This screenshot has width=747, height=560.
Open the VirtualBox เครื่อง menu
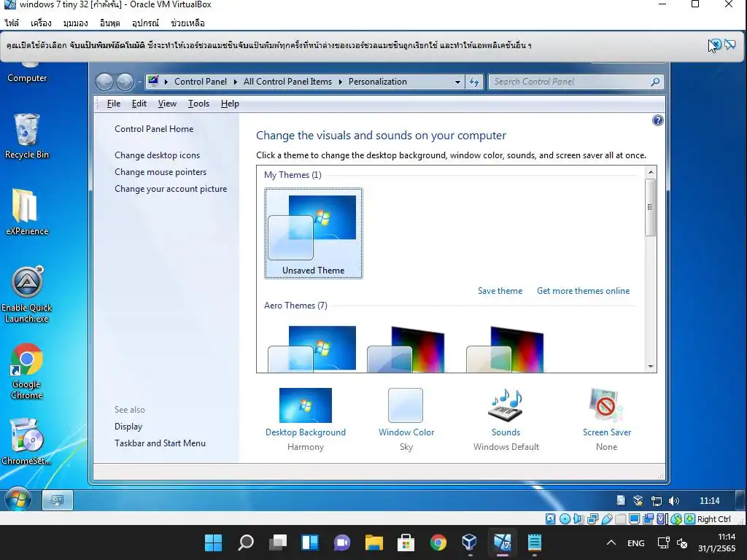coord(41,23)
